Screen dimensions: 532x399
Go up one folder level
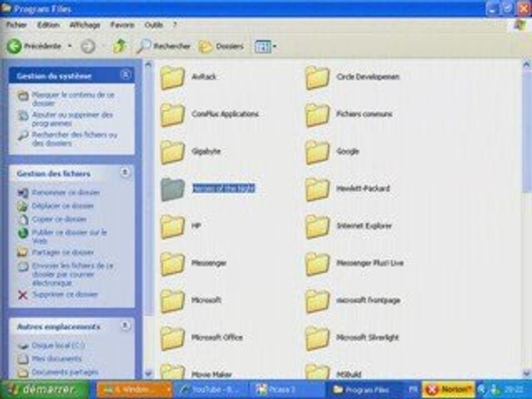tap(120, 46)
